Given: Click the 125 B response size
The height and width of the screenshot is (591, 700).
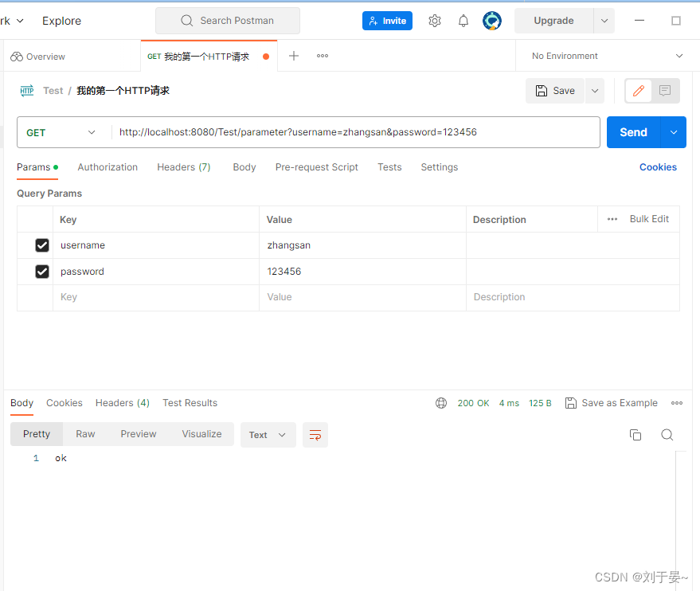Looking at the screenshot, I should click(x=540, y=403).
